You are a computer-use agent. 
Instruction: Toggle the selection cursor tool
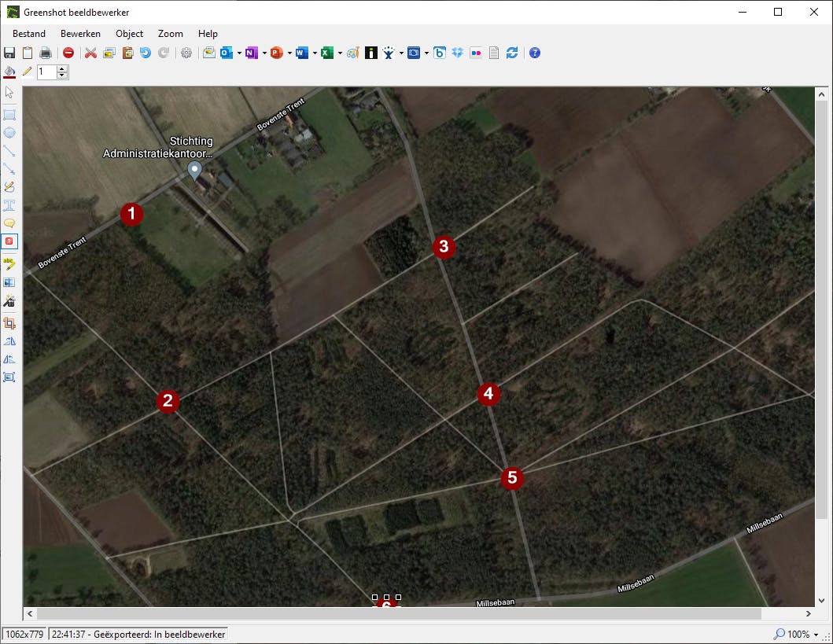pos(9,93)
